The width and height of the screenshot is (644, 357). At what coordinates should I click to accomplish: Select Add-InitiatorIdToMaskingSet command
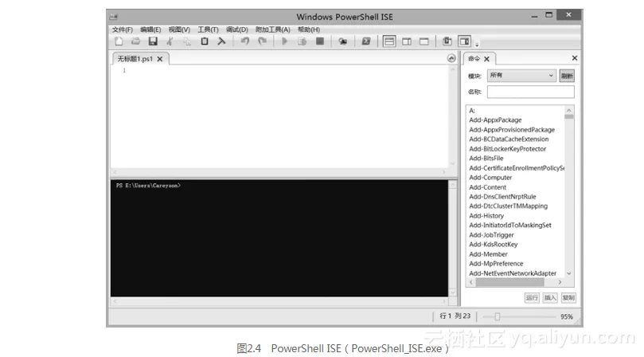point(510,226)
